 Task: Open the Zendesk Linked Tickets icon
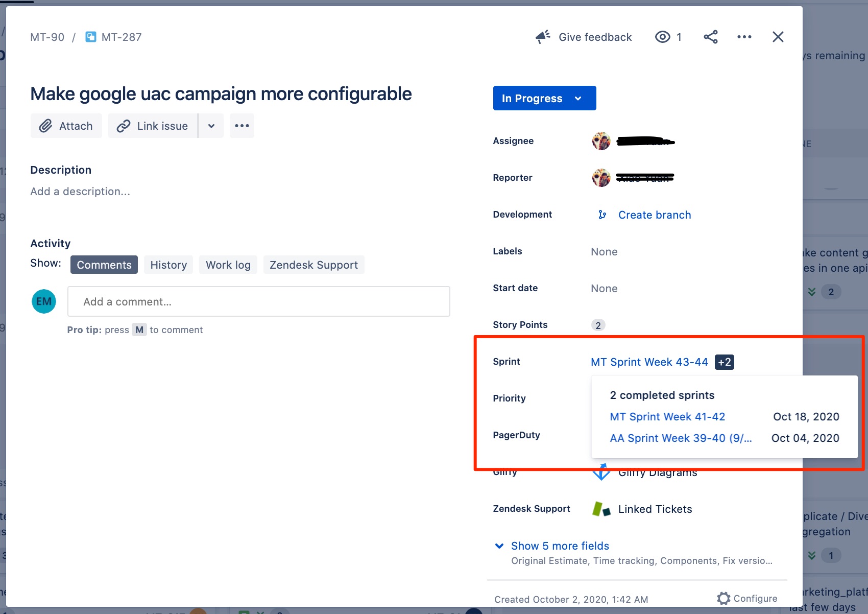[x=601, y=509]
